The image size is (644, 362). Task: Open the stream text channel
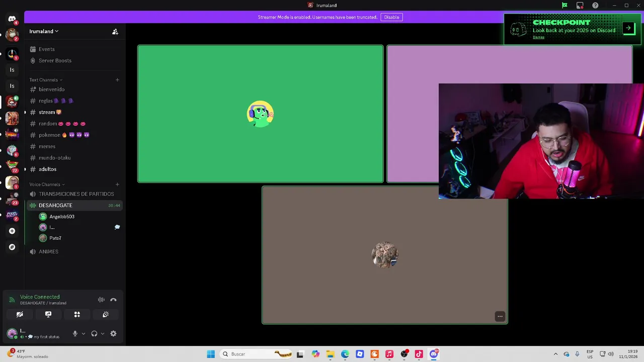click(75, 112)
